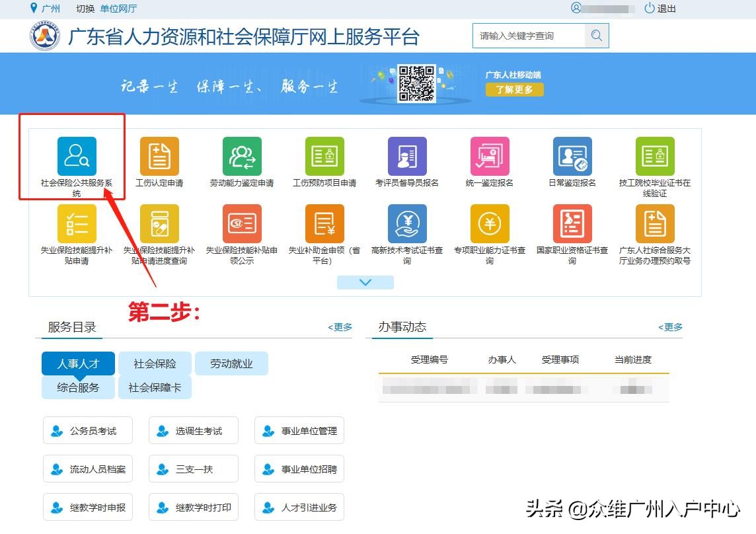Image resolution: width=756 pixels, height=534 pixels.
Task: Open 失业保险技能提升补贴申请进度查询 icon
Action: pyautogui.click(x=159, y=223)
